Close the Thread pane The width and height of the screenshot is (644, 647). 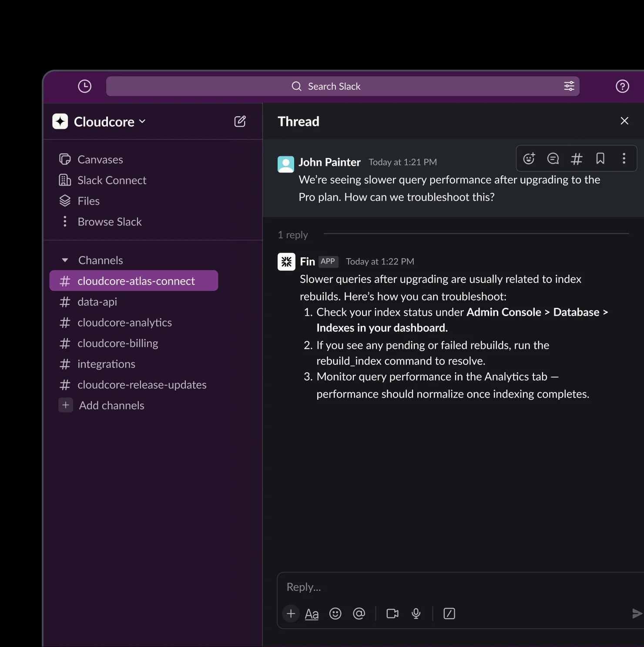tap(624, 121)
